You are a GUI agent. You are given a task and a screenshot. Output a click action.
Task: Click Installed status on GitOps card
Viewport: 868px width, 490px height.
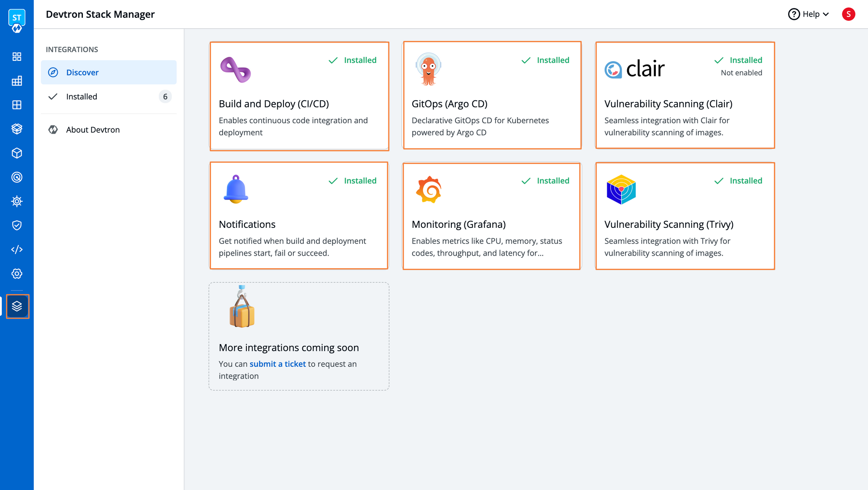545,60
